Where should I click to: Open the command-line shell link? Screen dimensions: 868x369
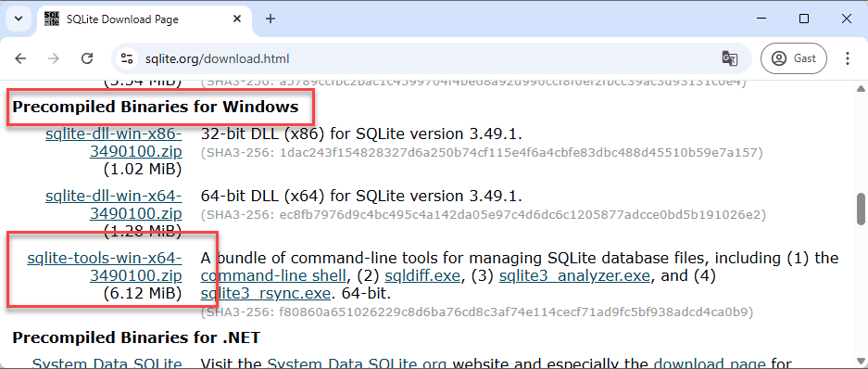click(x=274, y=275)
